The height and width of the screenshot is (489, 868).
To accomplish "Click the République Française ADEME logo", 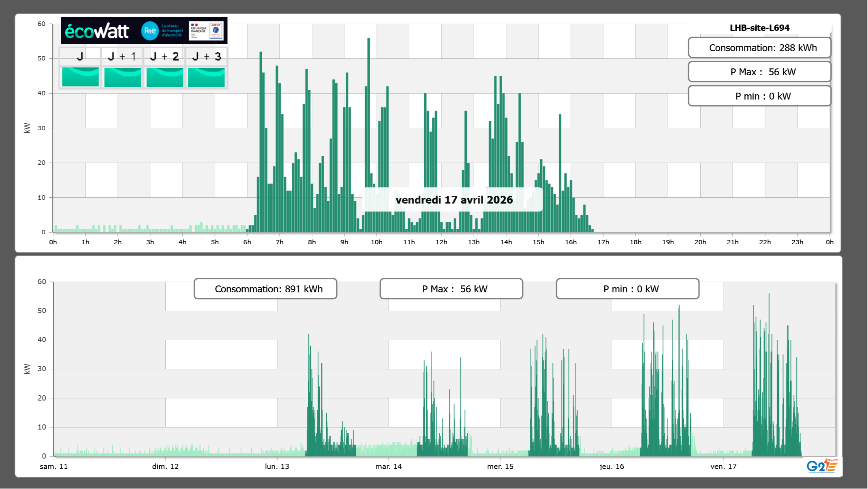I will pos(206,31).
